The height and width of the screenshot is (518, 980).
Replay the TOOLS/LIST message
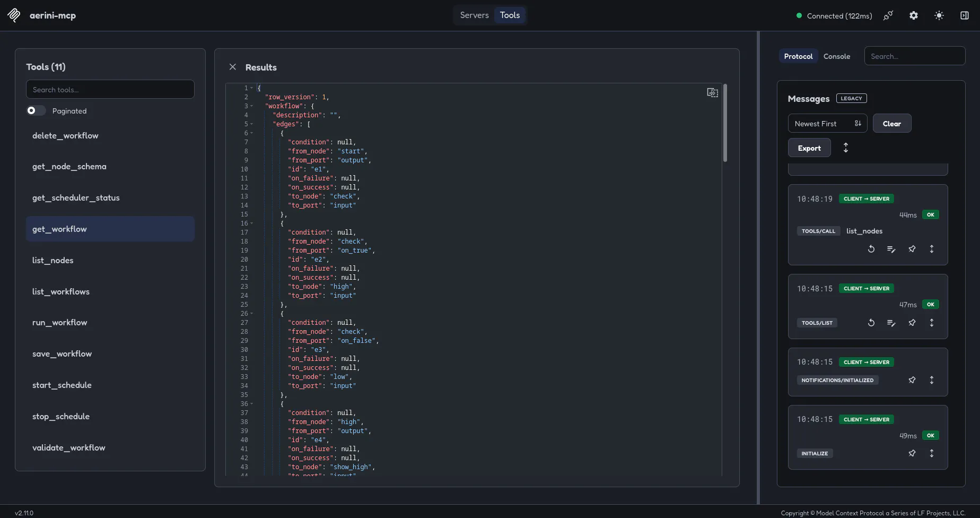[x=871, y=323]
